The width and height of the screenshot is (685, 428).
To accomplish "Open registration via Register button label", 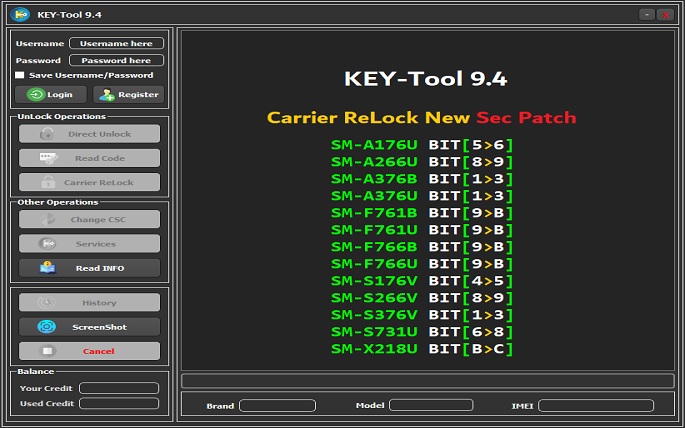I will pyautogui.click(x=138, y=95).
